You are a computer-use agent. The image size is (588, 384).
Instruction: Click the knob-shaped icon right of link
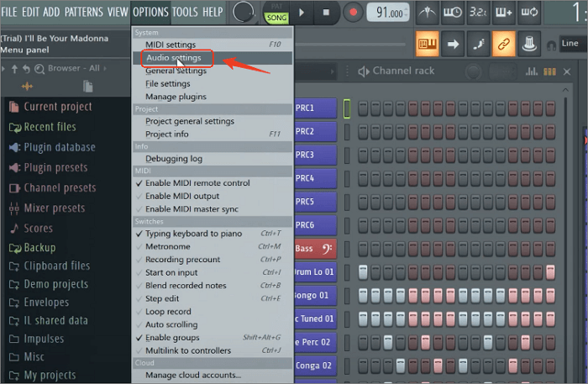tap(529, 45)
